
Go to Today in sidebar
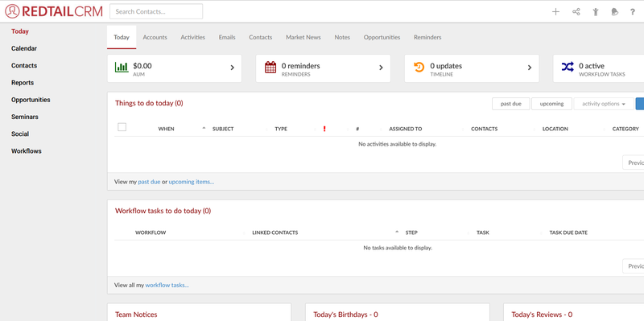(20, 31)
